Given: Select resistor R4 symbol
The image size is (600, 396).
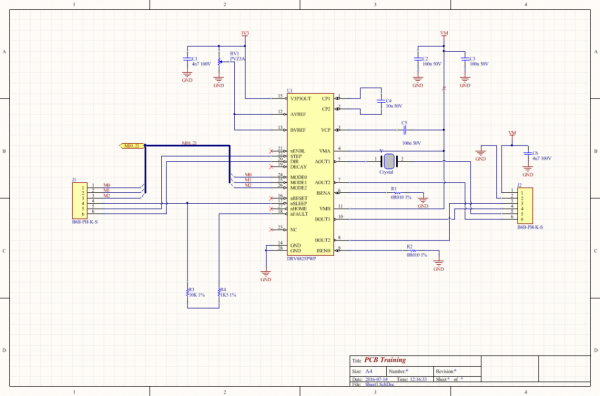Looking at the screenshot, I should click(x=219, y=292).
